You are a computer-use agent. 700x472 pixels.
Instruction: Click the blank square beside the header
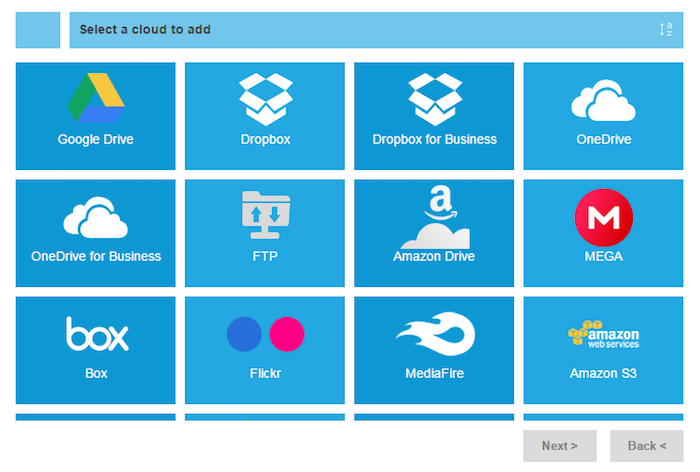[38, 30]
